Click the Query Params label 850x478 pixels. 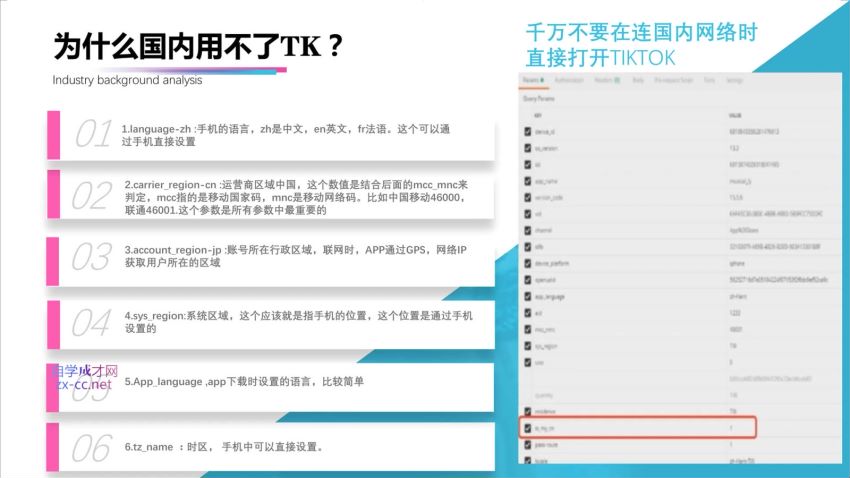(x=538, y=99)
